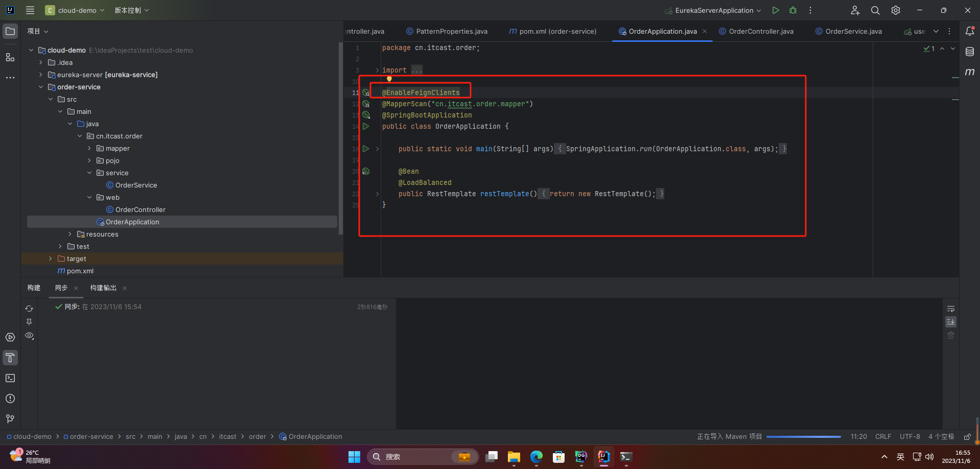Collapse the order-service module
This screenshot has height=469, width=980.
41,87
